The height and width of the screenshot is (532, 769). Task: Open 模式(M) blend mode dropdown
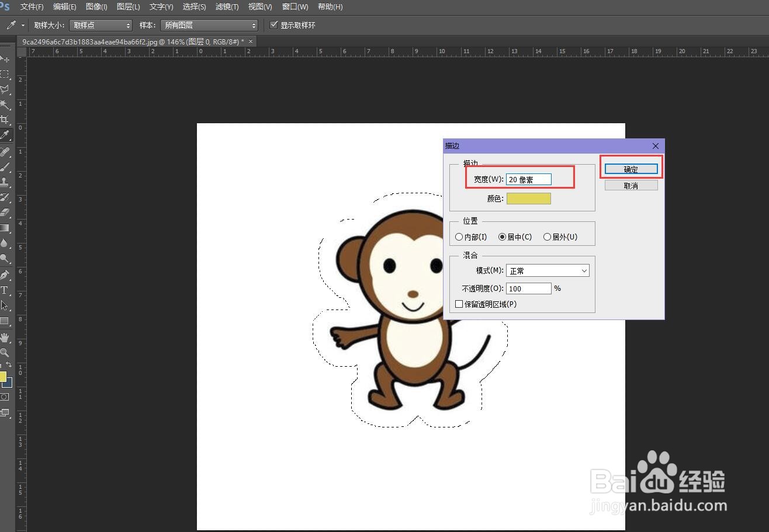point(548,271)
